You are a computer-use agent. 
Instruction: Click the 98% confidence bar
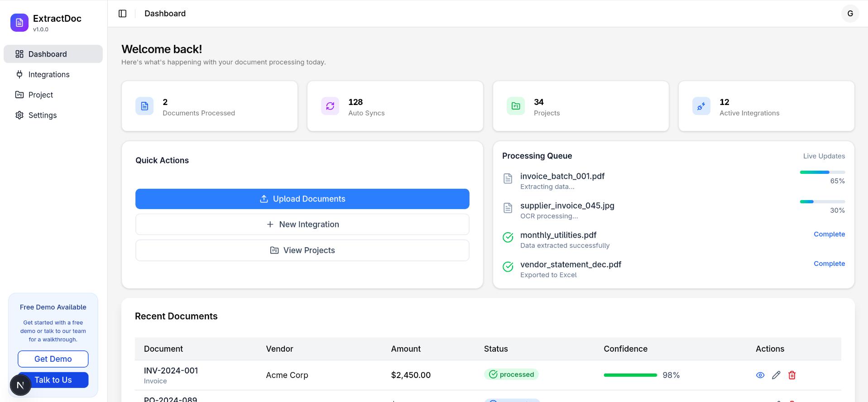pos(630,375)
